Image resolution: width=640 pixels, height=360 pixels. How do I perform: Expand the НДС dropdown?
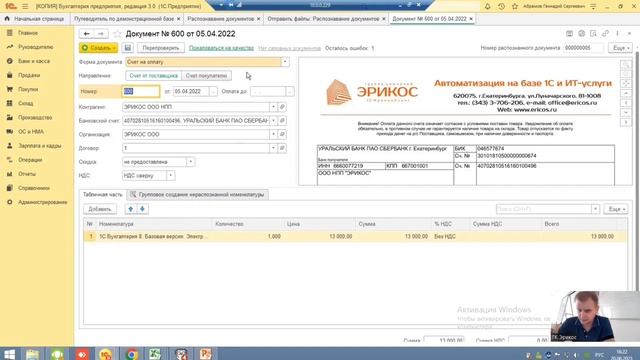click(171, 176)
